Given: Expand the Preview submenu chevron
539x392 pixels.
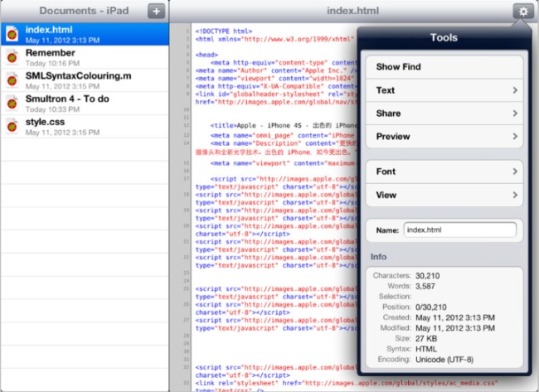Looking at the screenshot, I should point(515,137).
